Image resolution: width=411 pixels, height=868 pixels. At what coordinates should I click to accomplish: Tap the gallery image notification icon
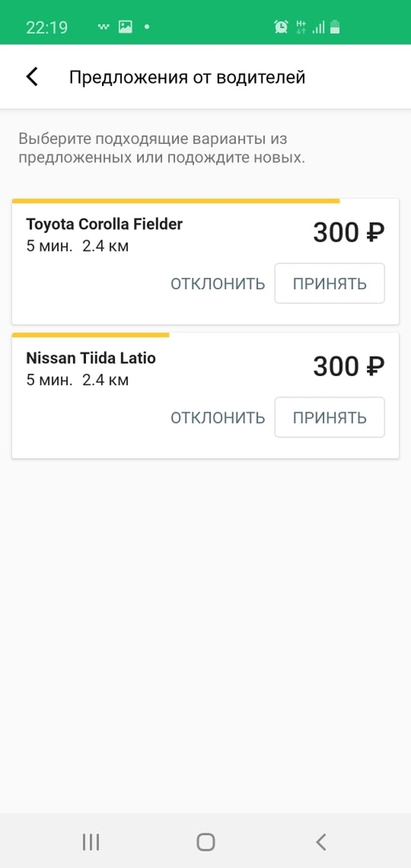point(125,27)
